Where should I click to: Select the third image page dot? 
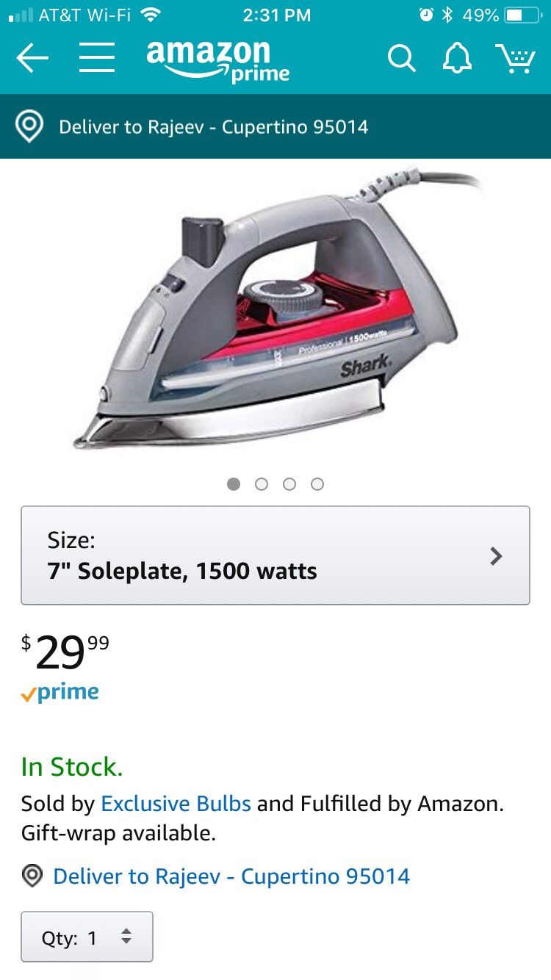click(x=289, y=484)
